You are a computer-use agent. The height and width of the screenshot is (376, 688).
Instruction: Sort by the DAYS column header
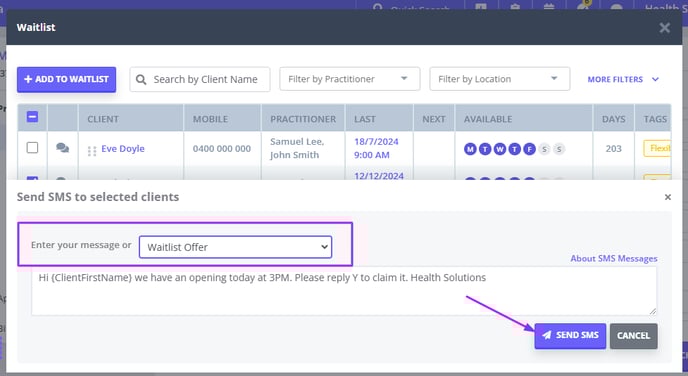tap(613, 119)
